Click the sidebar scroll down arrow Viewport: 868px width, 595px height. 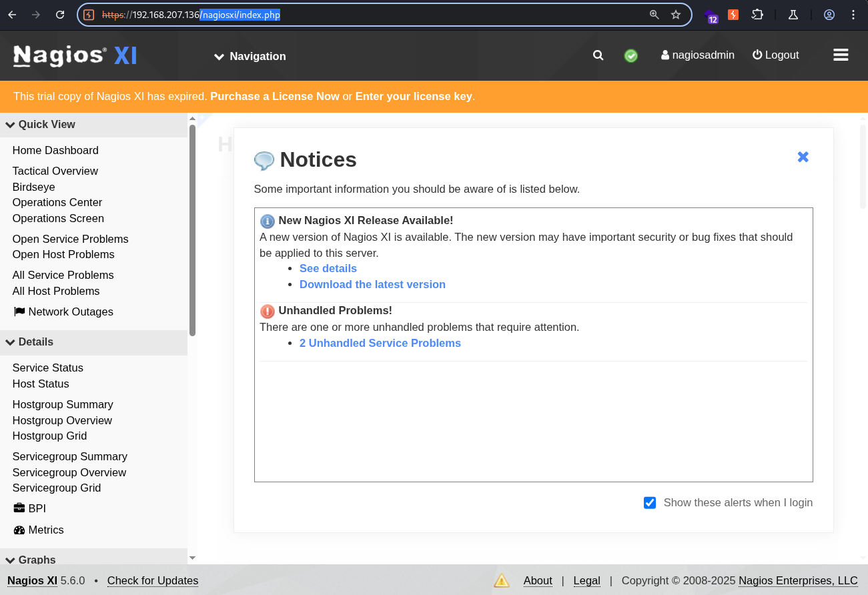(192, 558)
